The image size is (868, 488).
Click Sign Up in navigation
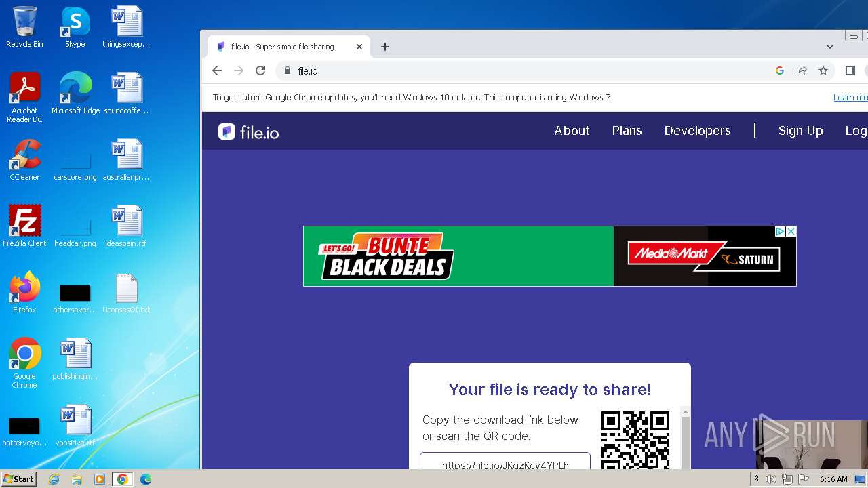[x=800, y=131]
